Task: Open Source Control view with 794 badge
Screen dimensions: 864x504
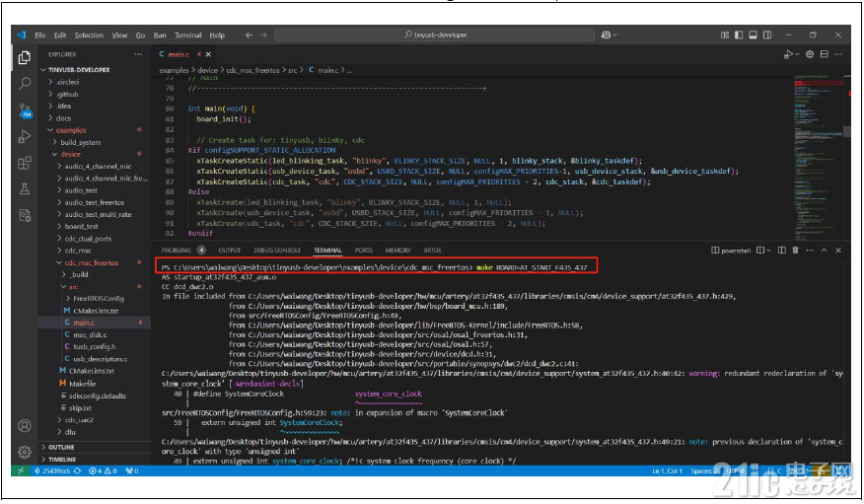Action: click(x=25, y=110)
